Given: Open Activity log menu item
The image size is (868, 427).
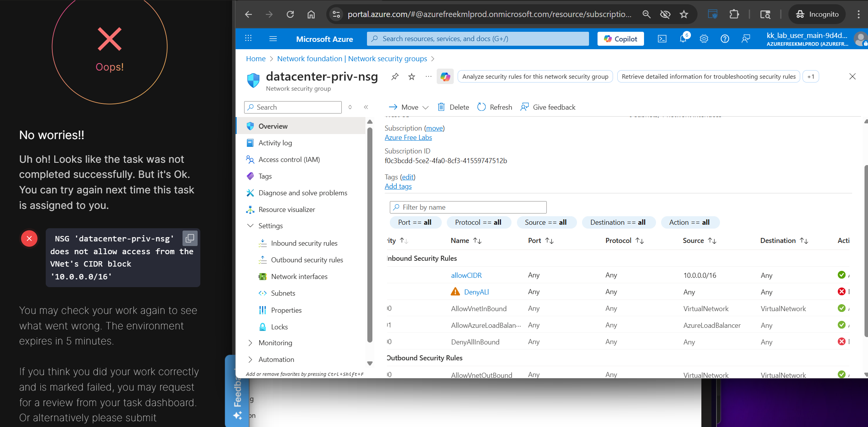Looking at the screenshot, I should point(275,143).
